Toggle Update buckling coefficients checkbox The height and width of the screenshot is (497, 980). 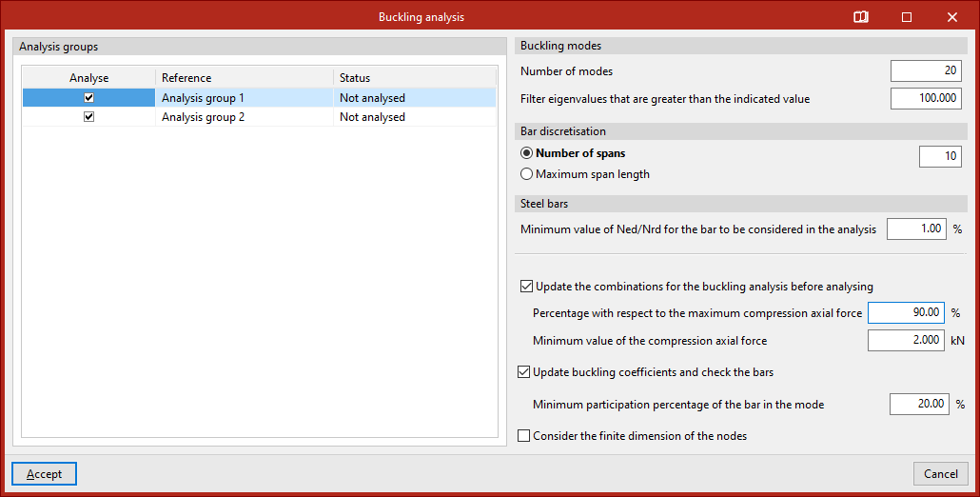[x=523, y=372]
